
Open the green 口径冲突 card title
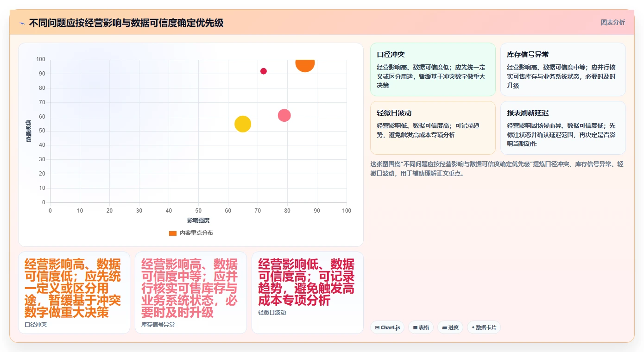[x=391, y=55]
